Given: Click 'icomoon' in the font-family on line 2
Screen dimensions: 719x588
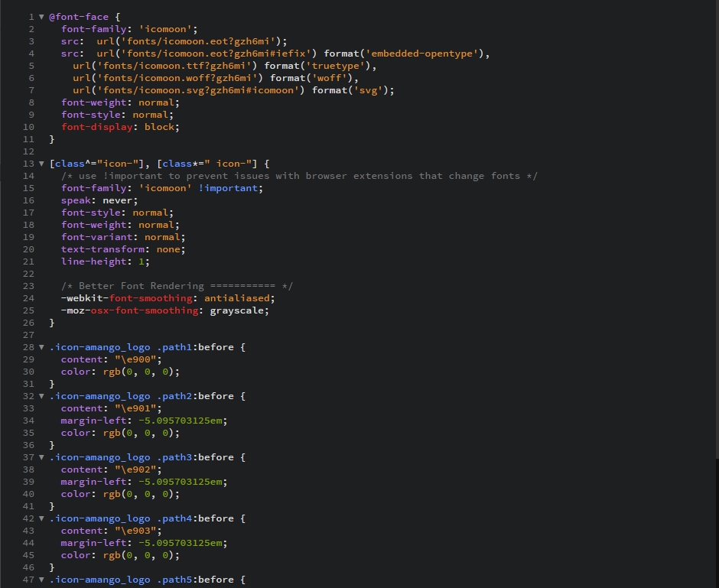Looking at the screenshot, I should point(165,29).
